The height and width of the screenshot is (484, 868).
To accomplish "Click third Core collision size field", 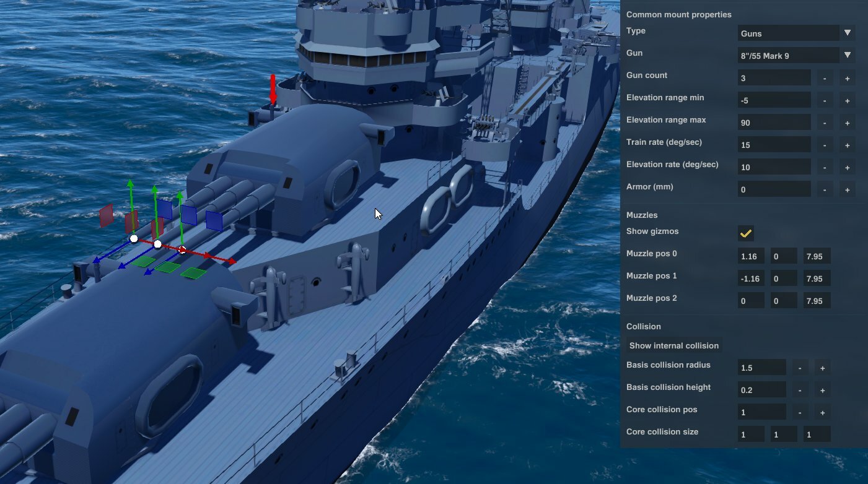I will pos(817,434).
